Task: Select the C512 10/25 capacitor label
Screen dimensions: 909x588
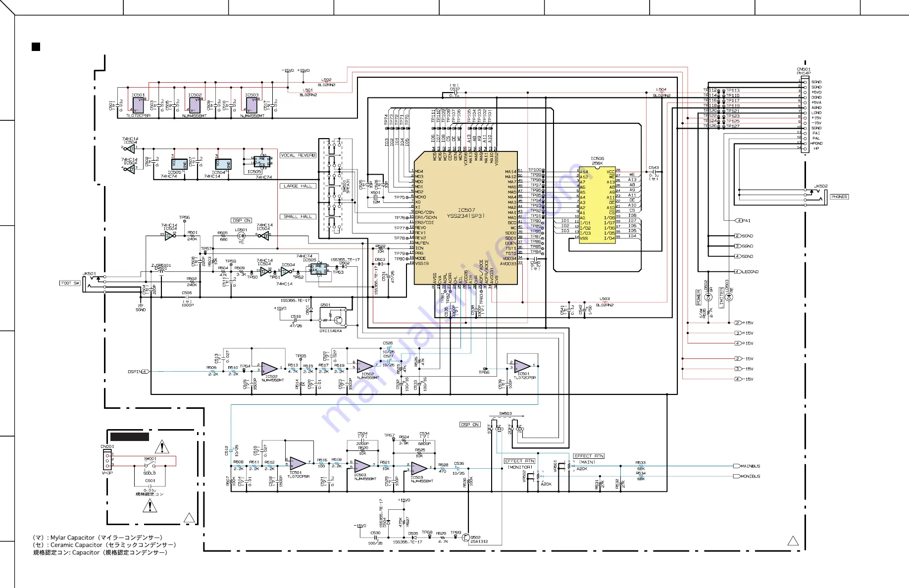Action: [232, 450]
